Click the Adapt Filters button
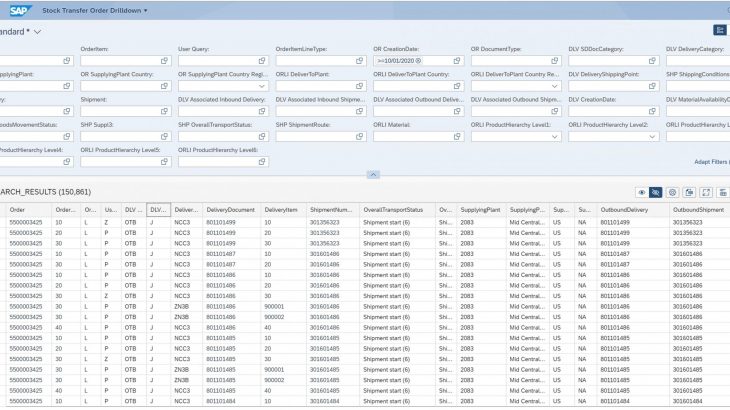Viewport: 730px width, 410px height. [711, 161]
